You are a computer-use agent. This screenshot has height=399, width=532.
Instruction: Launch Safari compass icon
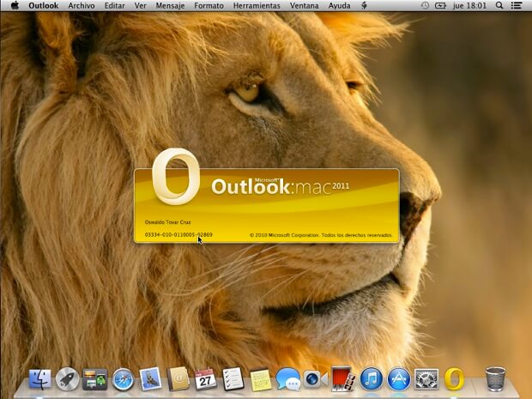click(x=123, y=379)
